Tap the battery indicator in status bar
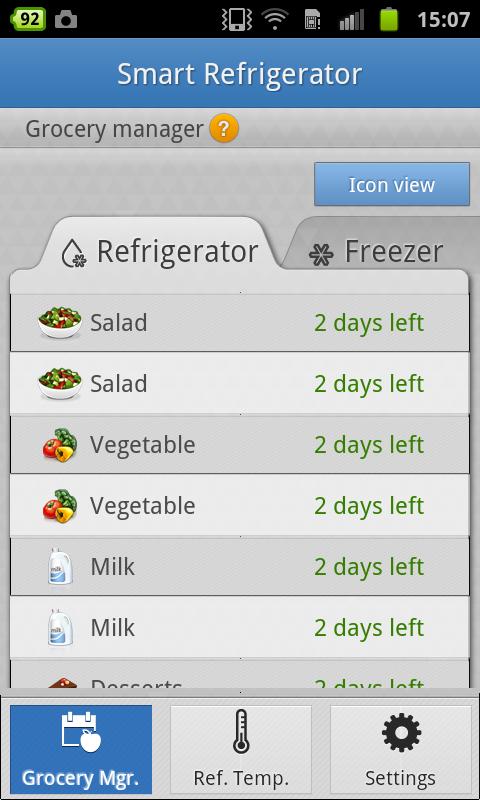The height and width of the screenshot is (800, 480). (389, 19)
